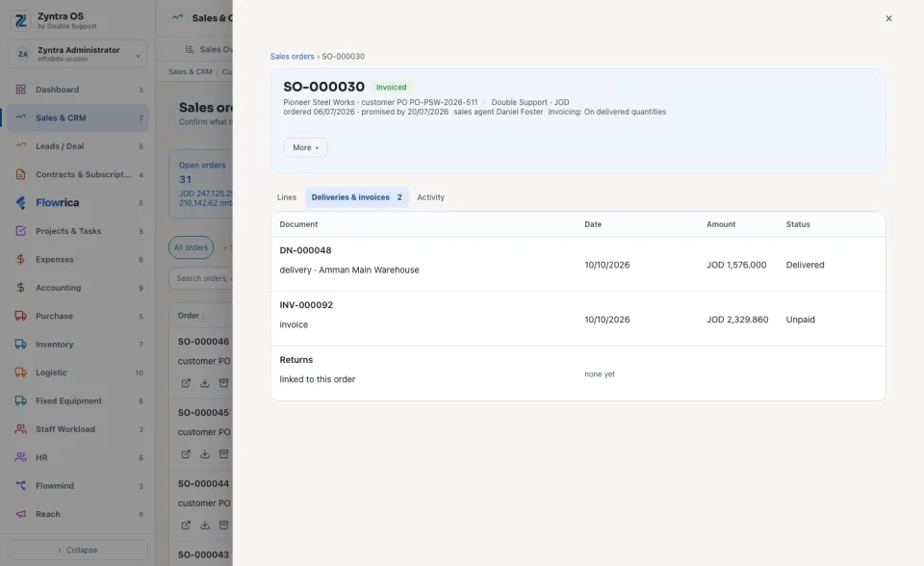This screenshot has width=924, height=566.
Task: Collapse the sidebar
Action: point(77,550)
